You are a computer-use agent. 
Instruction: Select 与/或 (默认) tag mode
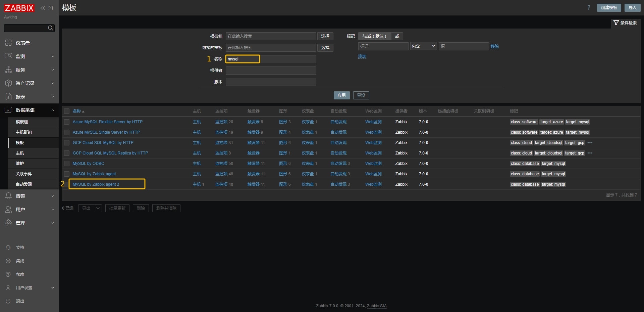[x=374, y=36]
